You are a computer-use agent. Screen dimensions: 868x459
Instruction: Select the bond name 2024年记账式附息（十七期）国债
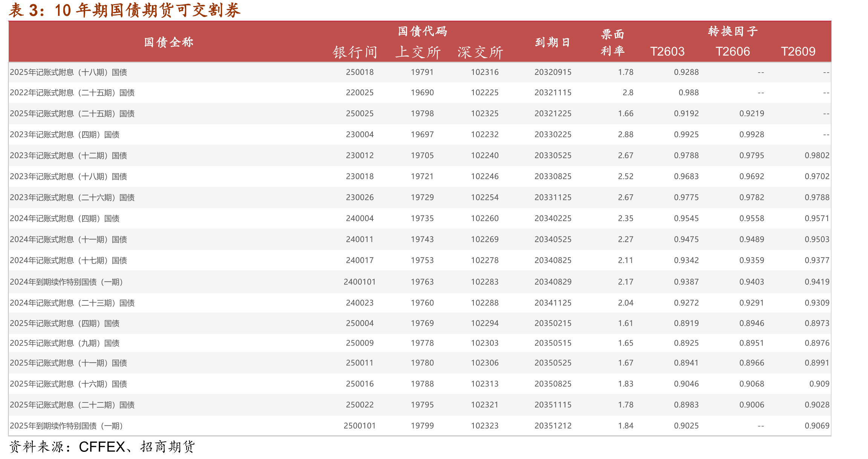(x=69, y=261)
